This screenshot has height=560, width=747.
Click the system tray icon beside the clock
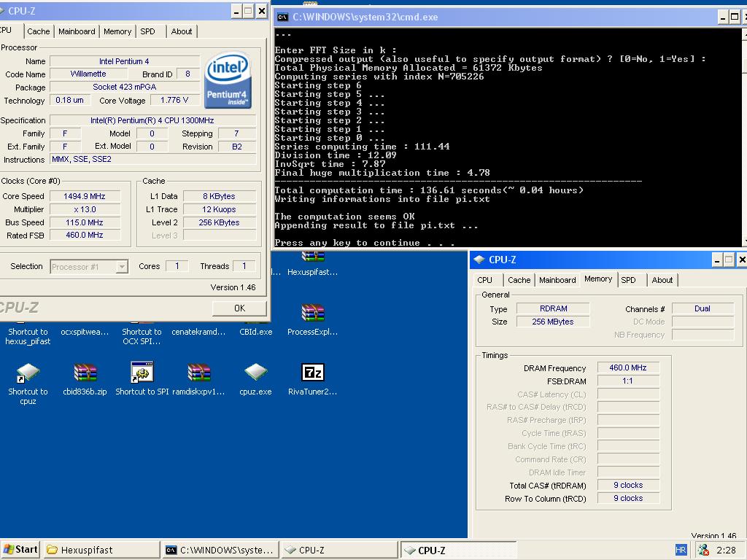(x=703, y=550)
